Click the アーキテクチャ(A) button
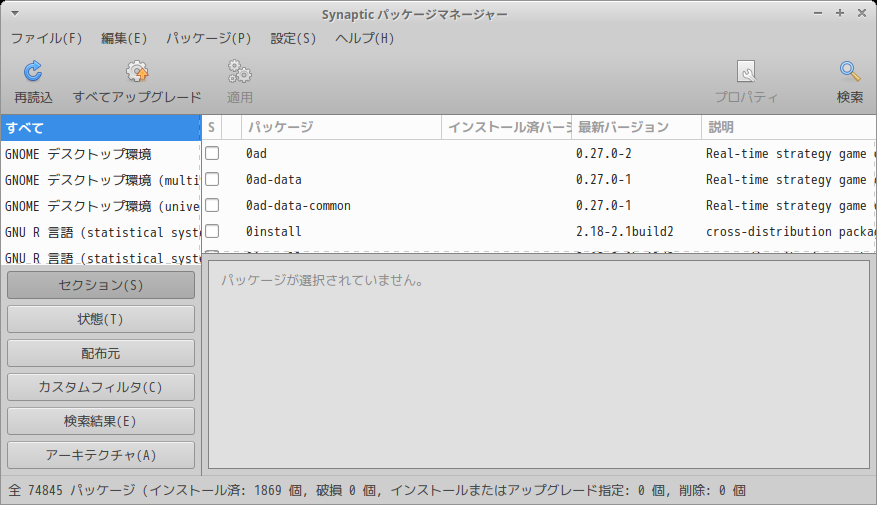The width and height of the screenshot is (877, 505). click(101, 455)
